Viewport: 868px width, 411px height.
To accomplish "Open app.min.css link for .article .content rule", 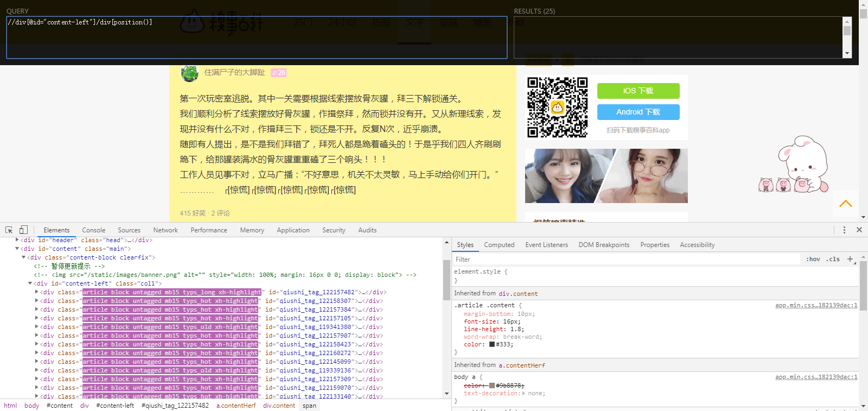I will point(816,305).
